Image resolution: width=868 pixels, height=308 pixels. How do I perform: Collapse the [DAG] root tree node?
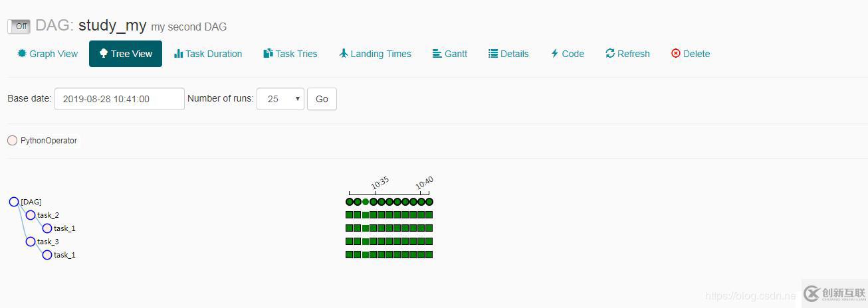14,202
